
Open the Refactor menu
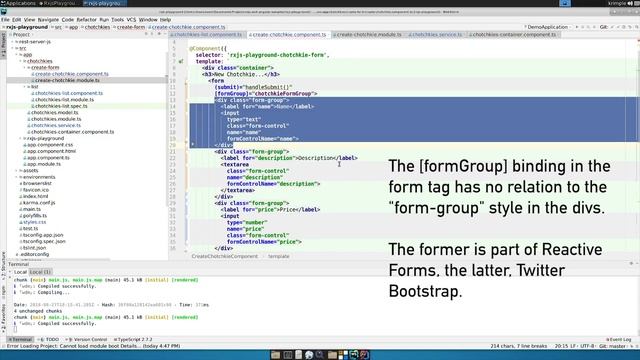pyautogui.click(x=87, y=20)
